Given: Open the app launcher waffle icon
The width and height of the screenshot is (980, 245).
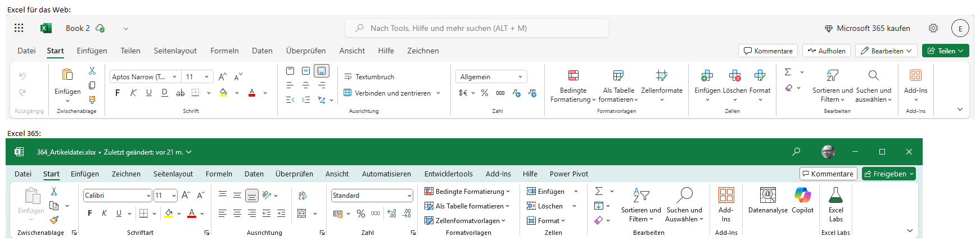Looking at the screenshot, I should click(x=19, y=28).
